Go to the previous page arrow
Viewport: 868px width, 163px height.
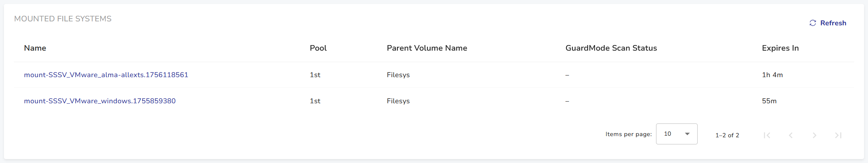coord(791,135)
